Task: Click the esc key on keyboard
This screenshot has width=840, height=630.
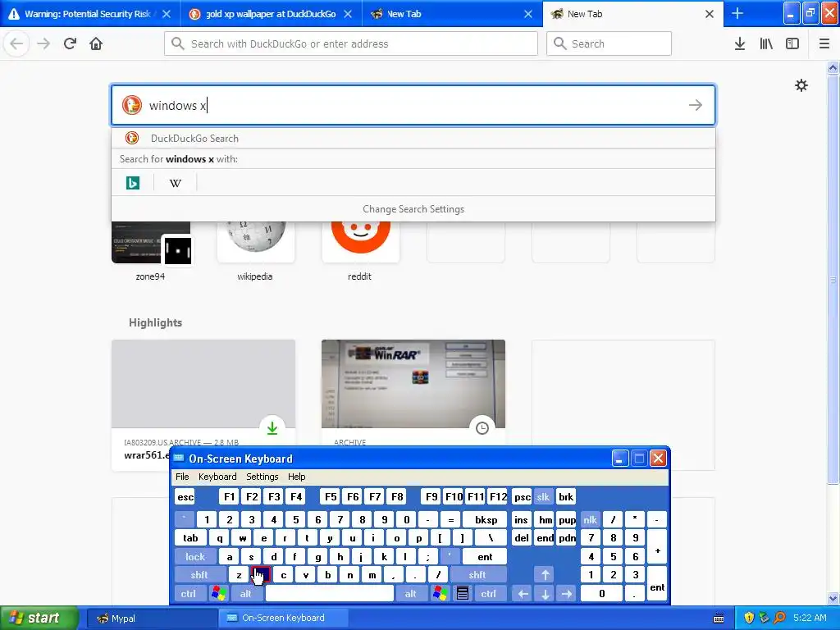Action: (185, 496)
